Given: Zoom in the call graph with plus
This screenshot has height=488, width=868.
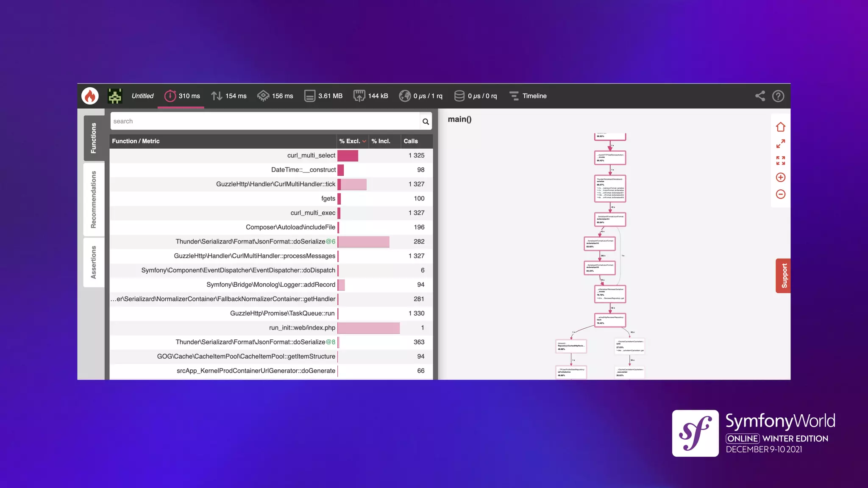Looking at the screenshot, I should pyautogui.click(x=780, y=177).
